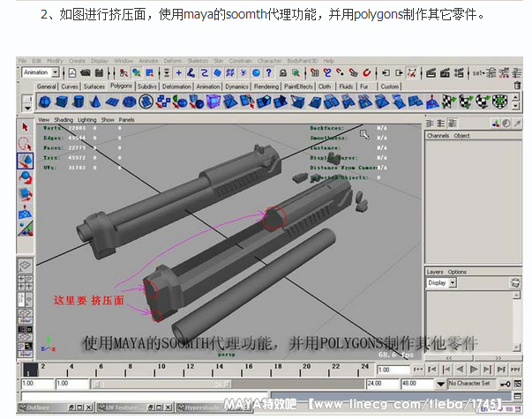The height and width of the screenshot is (419, 532).
Task: Activate the Move tool in toolbox
Action: [25, 161]
